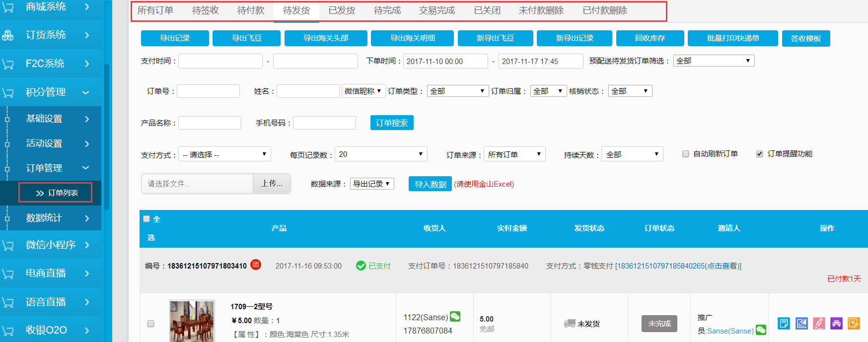Open the 支付方式 请选择 dropdown

[224, 154]
